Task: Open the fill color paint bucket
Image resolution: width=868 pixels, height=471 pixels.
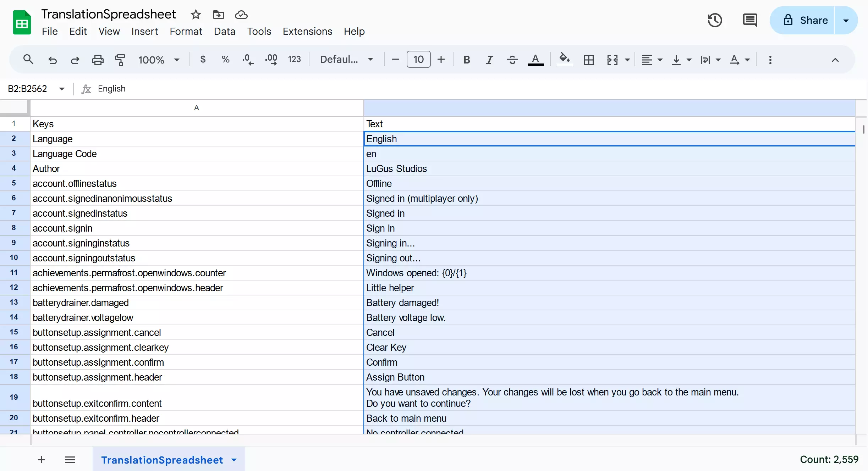Action: (564, 59)
